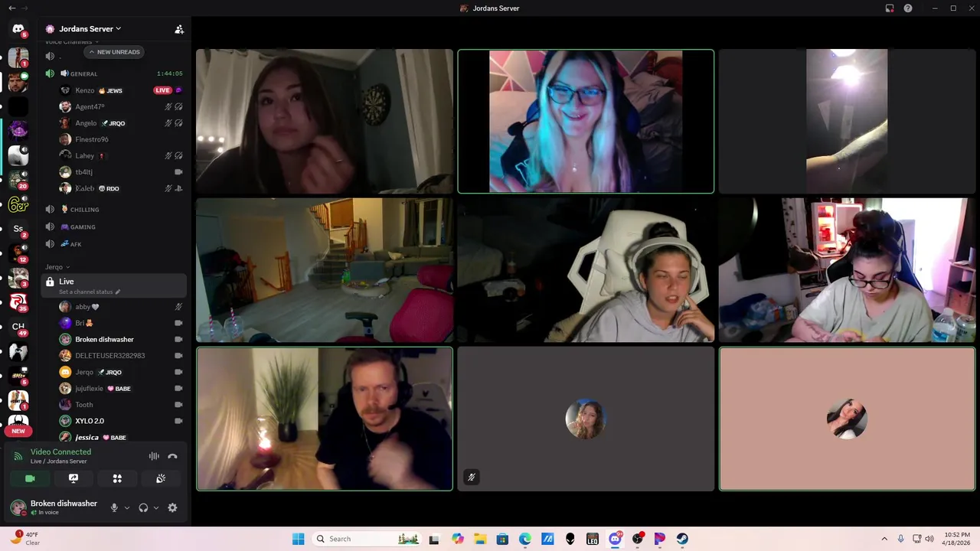
Task: Open File Explorer from the taskbar
Action: (480, 539)
